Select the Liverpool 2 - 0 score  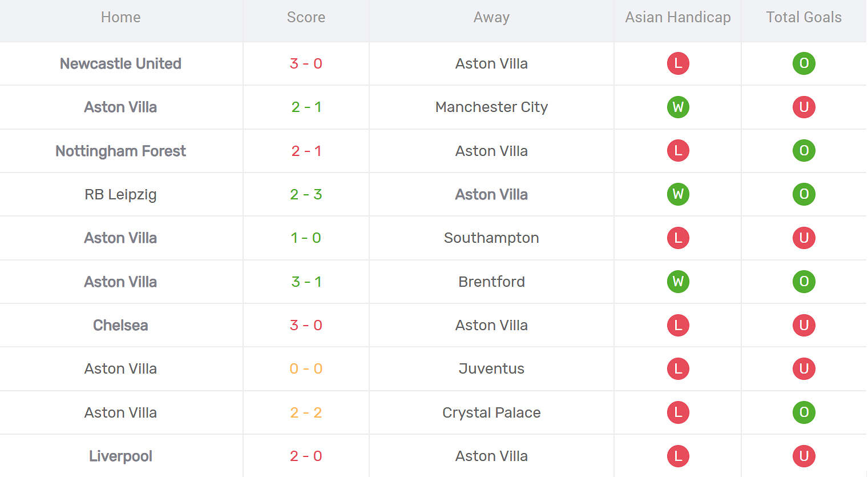[306, 456]
